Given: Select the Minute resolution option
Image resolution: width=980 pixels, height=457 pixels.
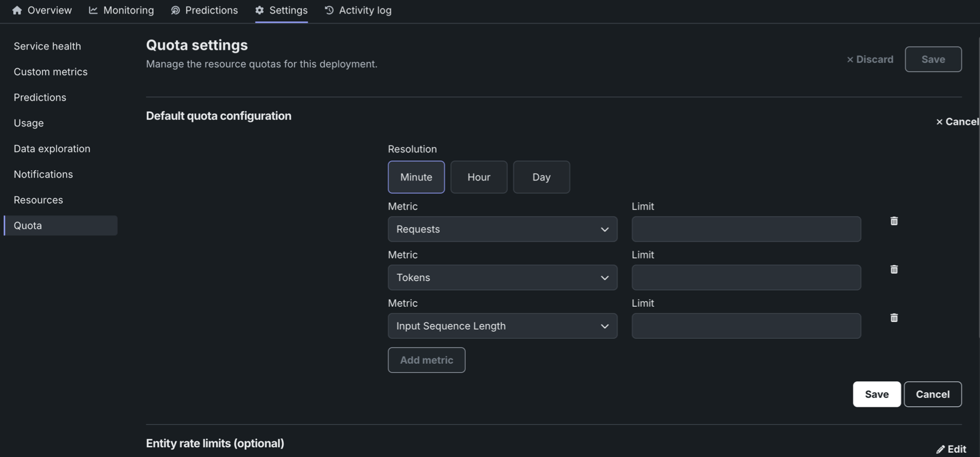Looking at the screenshot, I should point(416,177).
